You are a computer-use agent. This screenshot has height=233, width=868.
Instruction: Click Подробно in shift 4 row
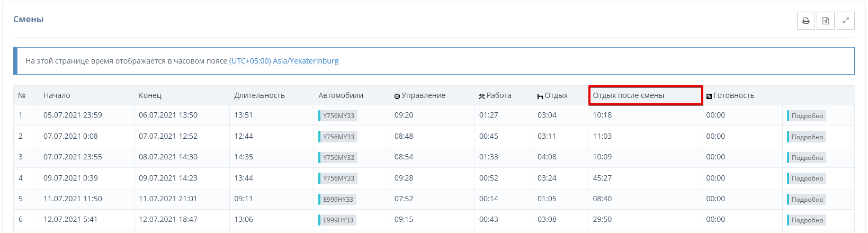[x=807, y=178]
